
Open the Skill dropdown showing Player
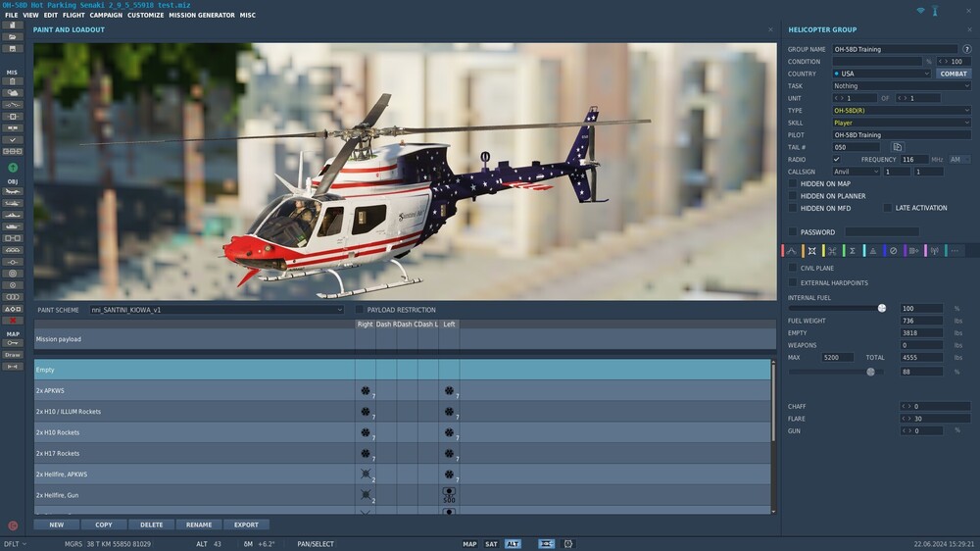pyautogui.click(x=901, y=123)
